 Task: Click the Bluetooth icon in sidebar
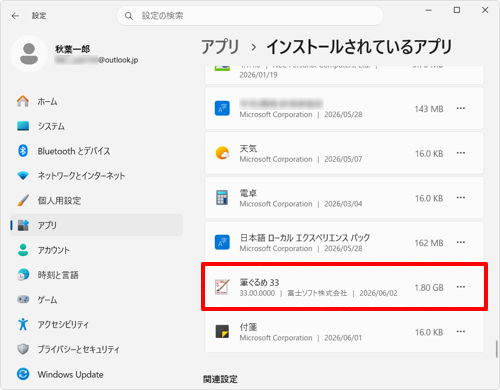tap(23, 151)
